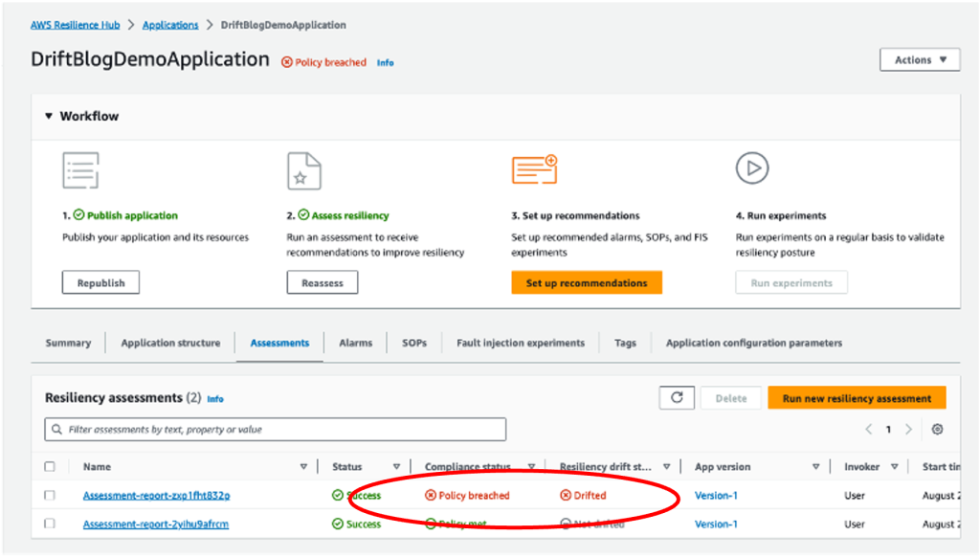Open Applications breadcrumb link
Viewport: 980px width, 558px height.
tap(170, 25)
